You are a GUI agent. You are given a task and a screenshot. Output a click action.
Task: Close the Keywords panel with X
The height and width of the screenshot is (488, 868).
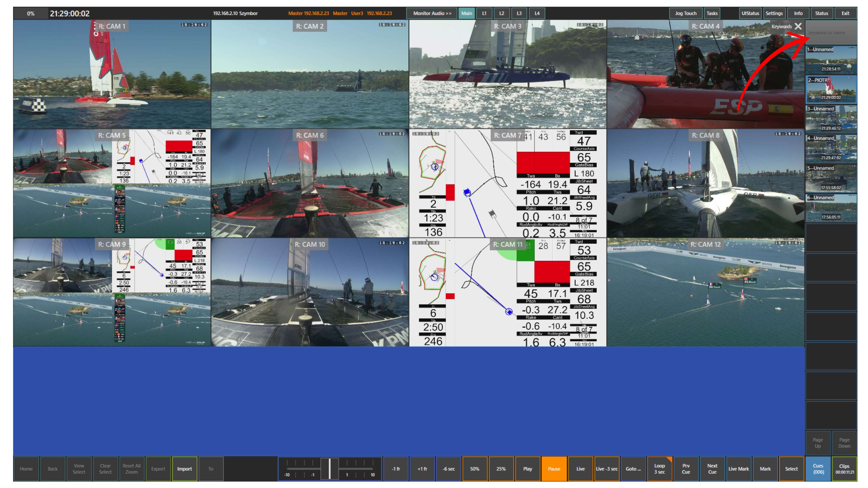tap(798, 26)
